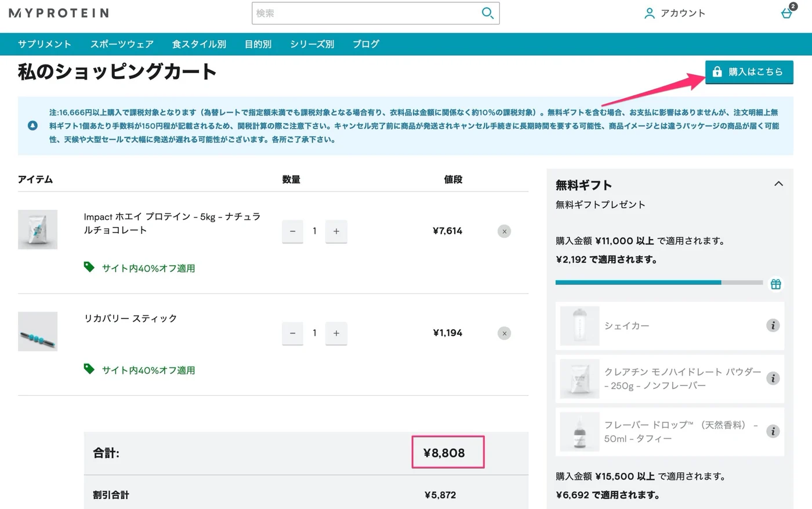Open リカバリー スティック product link
Viewport: 812px width, 509px height.
coord(130,318)
